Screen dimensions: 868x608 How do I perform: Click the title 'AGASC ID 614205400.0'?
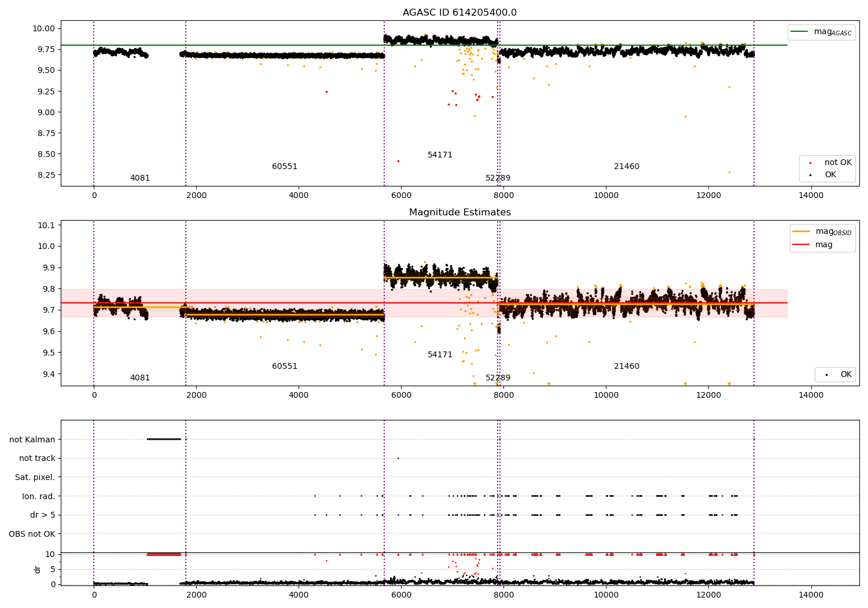tap(459, 12)
